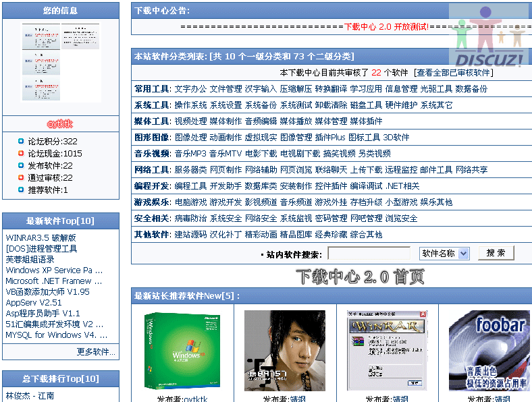The image size is (532, 402).
Task: Open 音乐MP3 subcategory
Action: (190, 154)
